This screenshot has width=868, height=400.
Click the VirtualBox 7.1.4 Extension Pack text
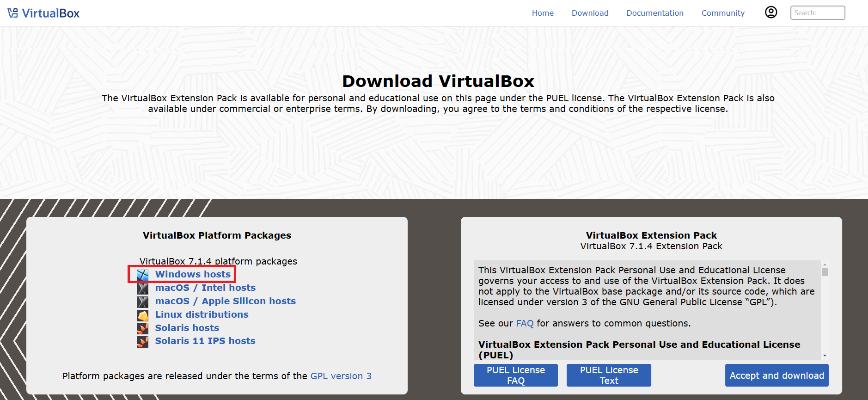coord(651,246)
